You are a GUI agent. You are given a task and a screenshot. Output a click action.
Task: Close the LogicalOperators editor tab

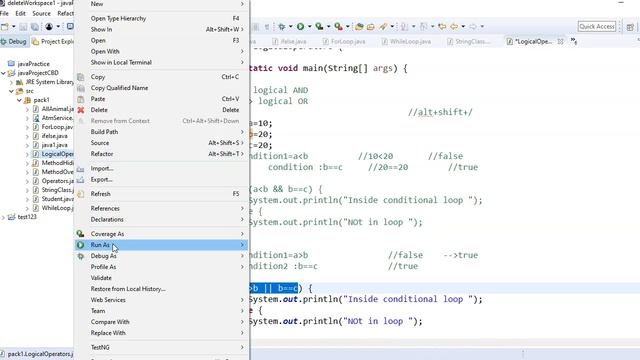[x=560, y=42]
